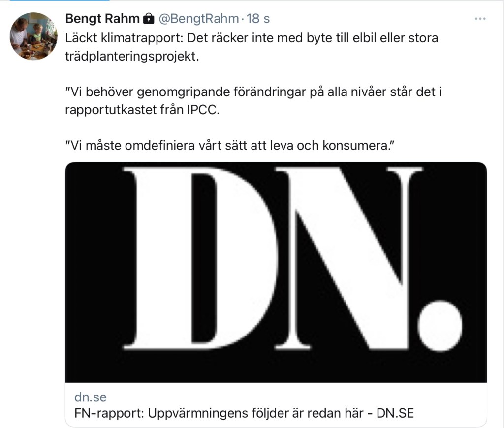Open the tweet's more options menu

pos(480,19)
